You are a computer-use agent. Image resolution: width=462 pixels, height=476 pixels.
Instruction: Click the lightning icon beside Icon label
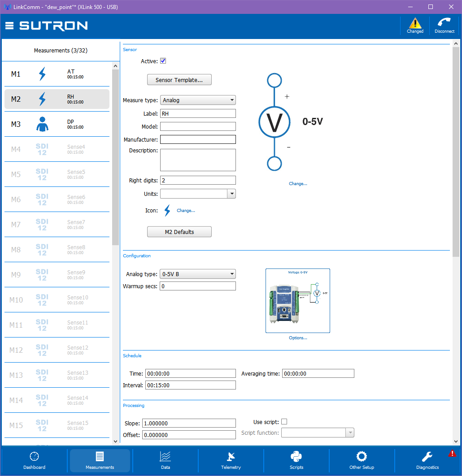(167, 210)
